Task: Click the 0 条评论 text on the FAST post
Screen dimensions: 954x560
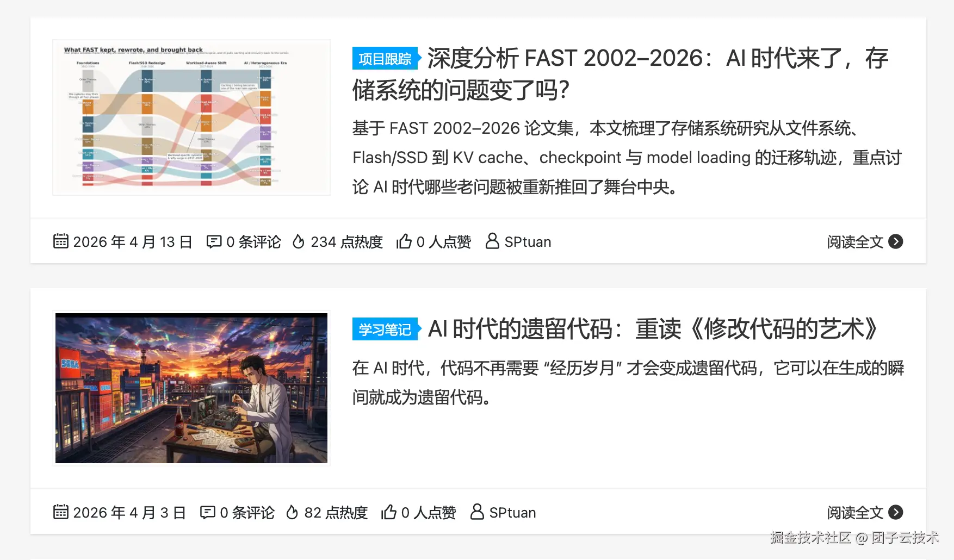Action: [x=253, y=242]
